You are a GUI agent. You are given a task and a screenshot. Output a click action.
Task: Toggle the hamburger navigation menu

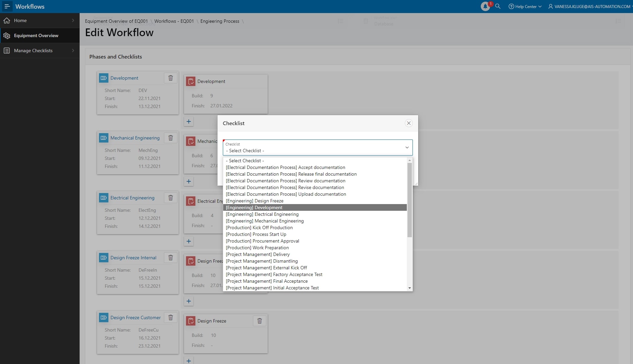click(7, 6)
